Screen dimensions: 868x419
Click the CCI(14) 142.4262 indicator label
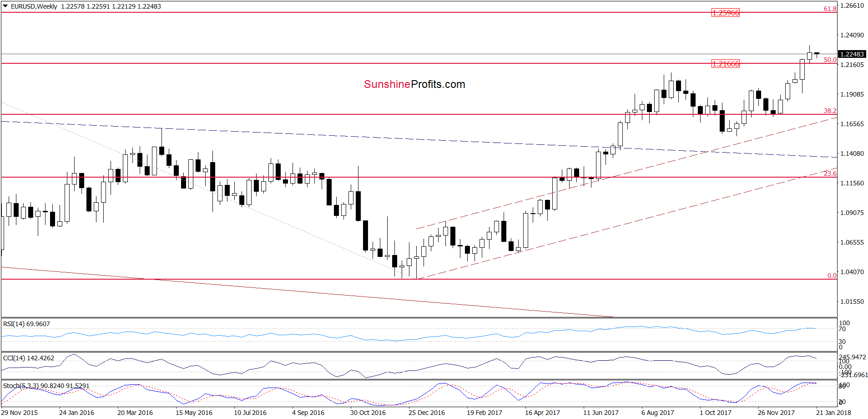click(x=29, y=358)
